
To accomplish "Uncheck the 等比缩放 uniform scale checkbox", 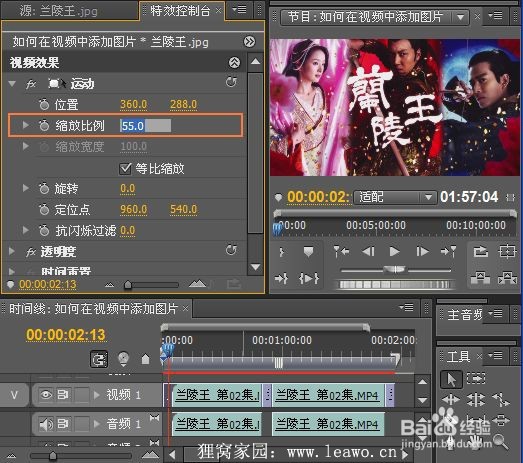I will [125, 168].
